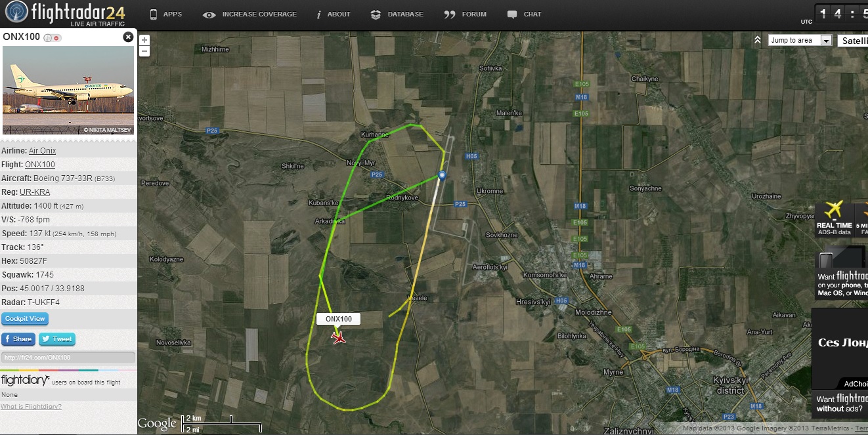Open the Database menu
The width and height of the screenshot is (868, 435).
(x=397, y=14)
